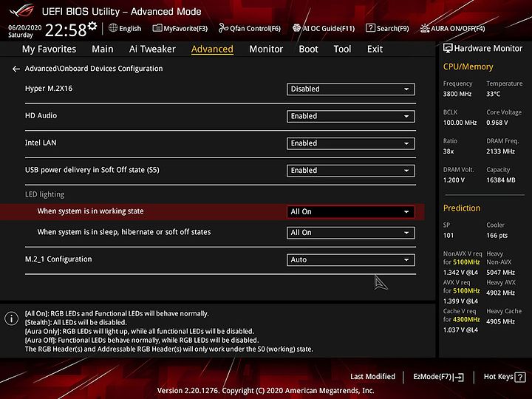Click the Hot Keys question icon
This screenshot has height=399, width=532.
520,377
